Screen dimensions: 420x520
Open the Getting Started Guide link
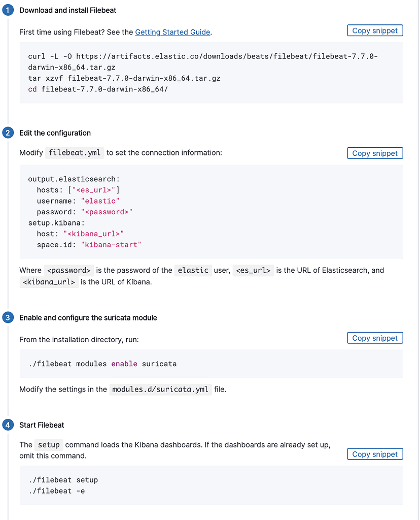172,32
